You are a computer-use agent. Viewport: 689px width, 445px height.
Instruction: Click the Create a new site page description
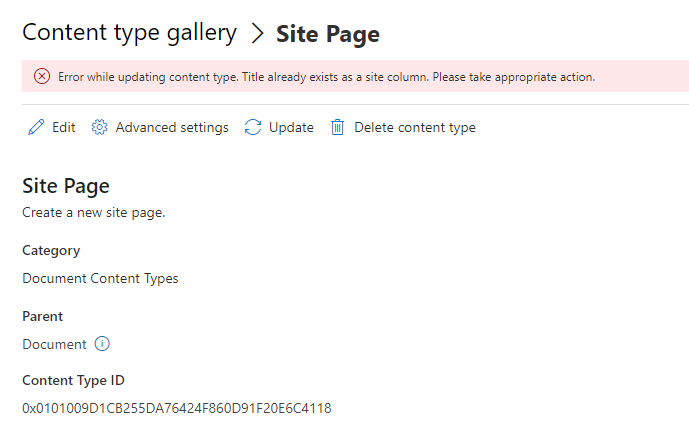[93, 213]
